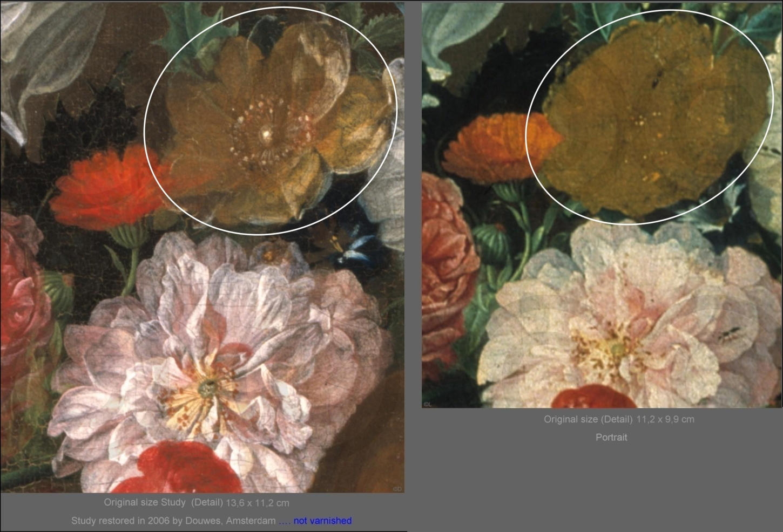Click the pale pink peony center, right painting
Viewport: 783px width, 532px height.
coord(615,350)
